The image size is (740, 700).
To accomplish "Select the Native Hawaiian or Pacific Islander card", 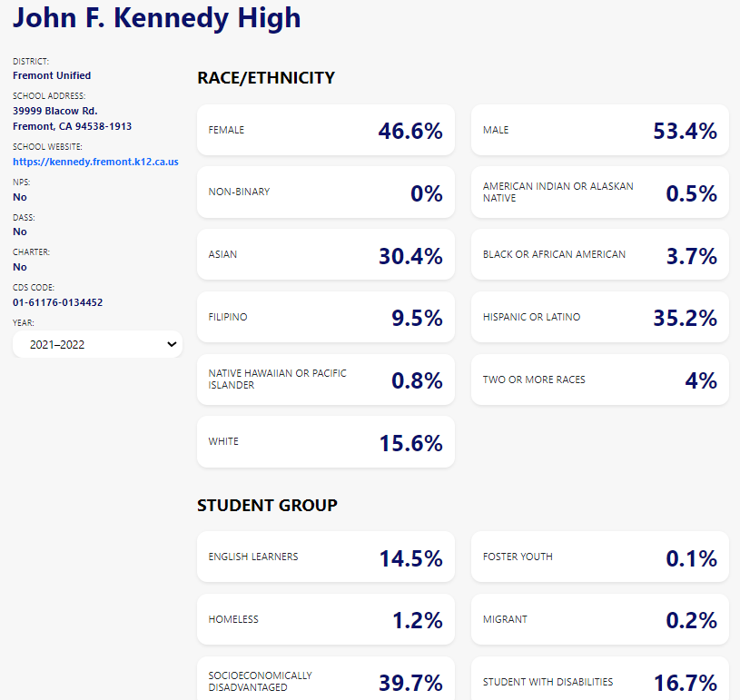I will point(325,380).
